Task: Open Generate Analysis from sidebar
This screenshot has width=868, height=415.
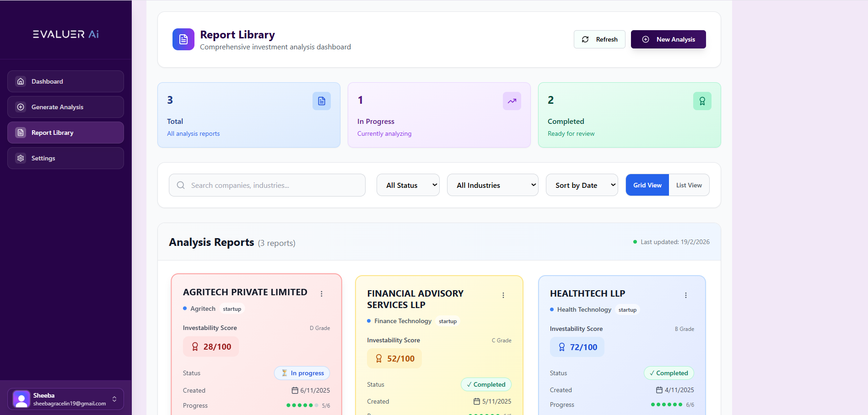Action: pos(65,107)
